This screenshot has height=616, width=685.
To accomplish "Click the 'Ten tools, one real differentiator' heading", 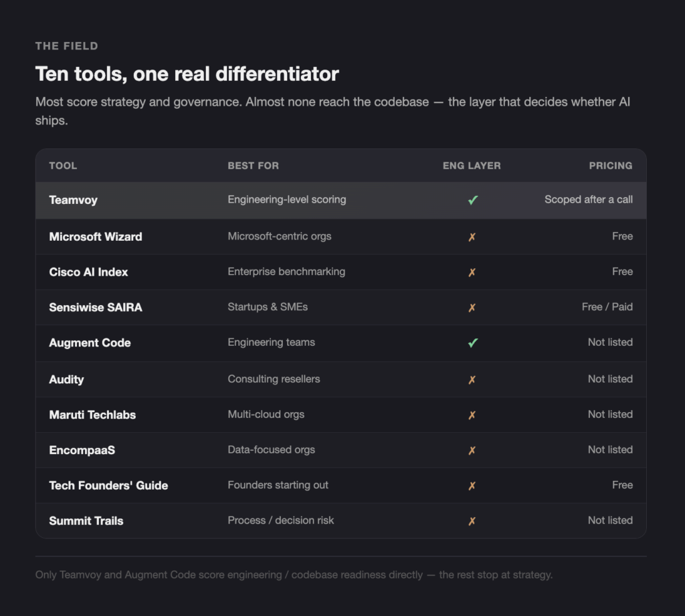I will [x=187, y=74].
